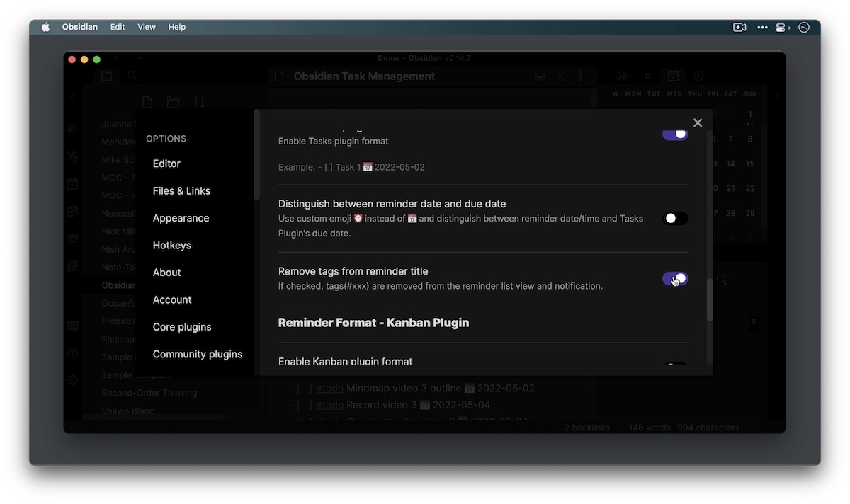Select day 8 in the calendar
Screen dimensions: 850x504
pyautogui.click(x=749, y=139)
